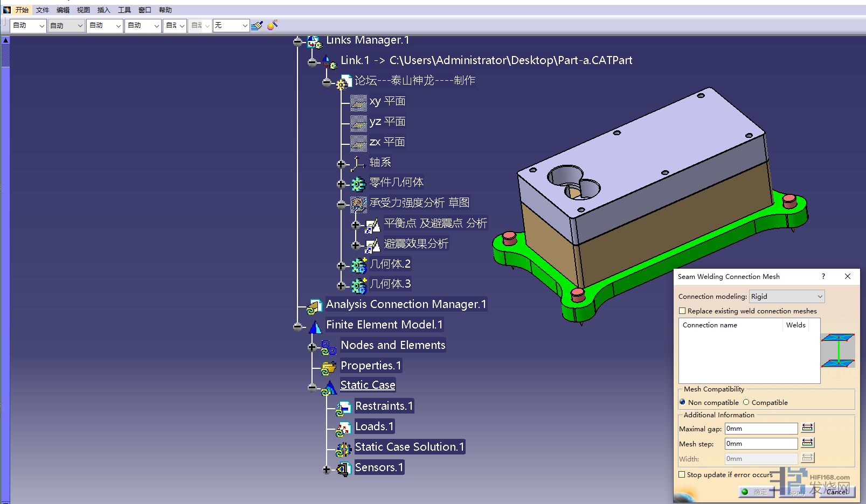Click the Properties.1 folder icon
The height and width of the screenshot is (504, 866).
point(328,367)
